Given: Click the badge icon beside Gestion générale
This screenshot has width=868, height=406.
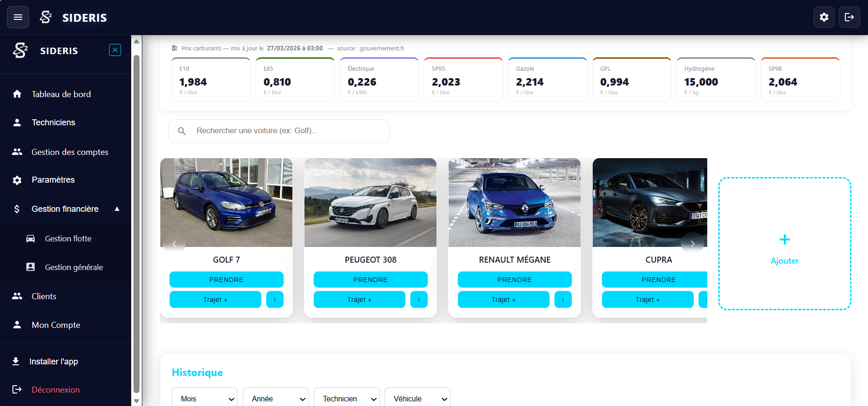Looking at the screenshot, I should [x=30, y=267].
